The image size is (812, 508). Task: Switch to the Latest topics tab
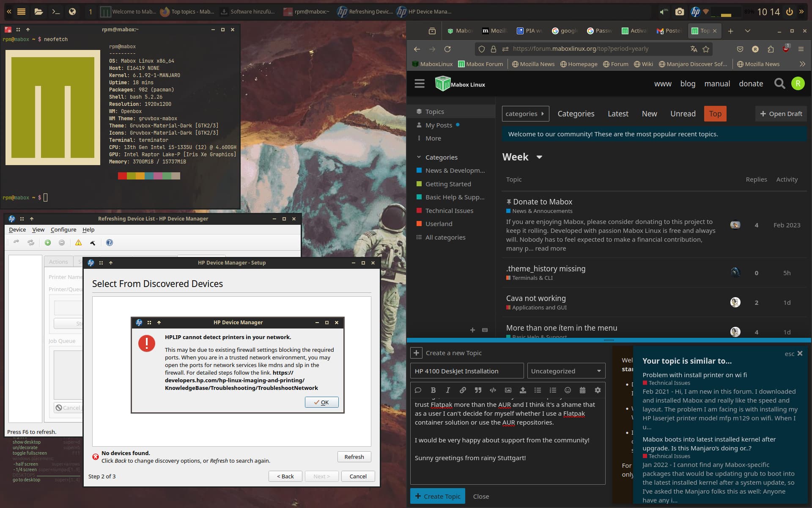(x=617, y=113)
